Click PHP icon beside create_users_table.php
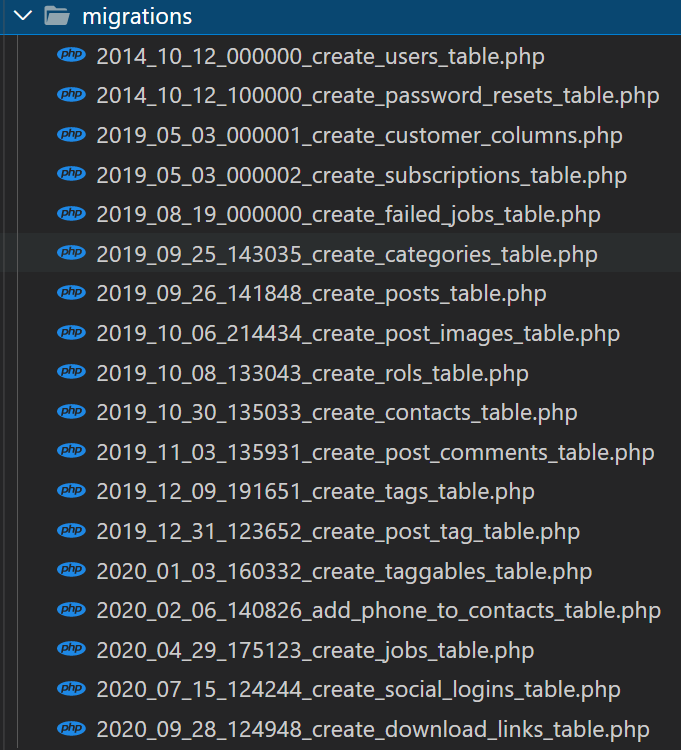 pyautogui.click(x=71, y=56)
